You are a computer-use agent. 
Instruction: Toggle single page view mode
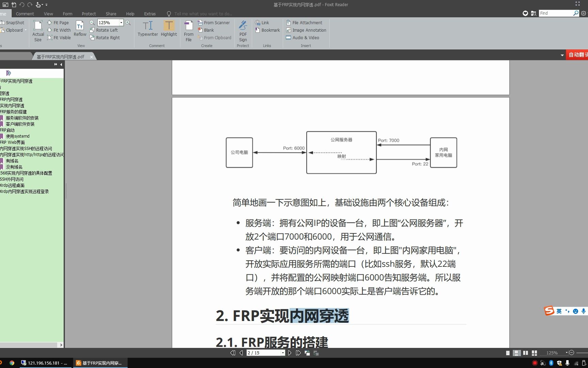click(x=508, y=353)
